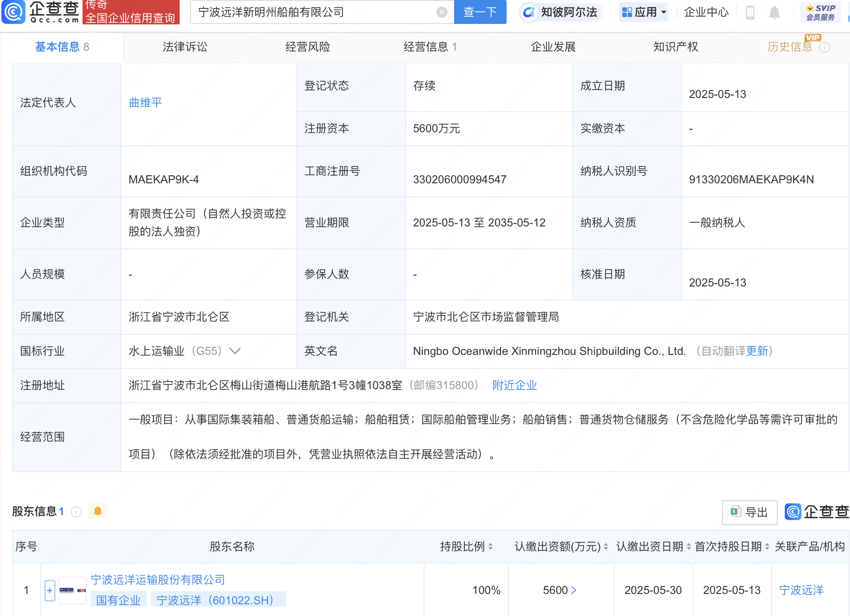Open the 应用 dropdown menu
850x616 pixels.
pyautogui.click(x=644, y=12)
